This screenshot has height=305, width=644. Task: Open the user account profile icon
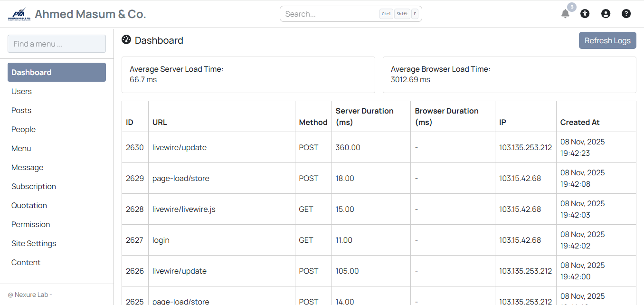[606, 14]
